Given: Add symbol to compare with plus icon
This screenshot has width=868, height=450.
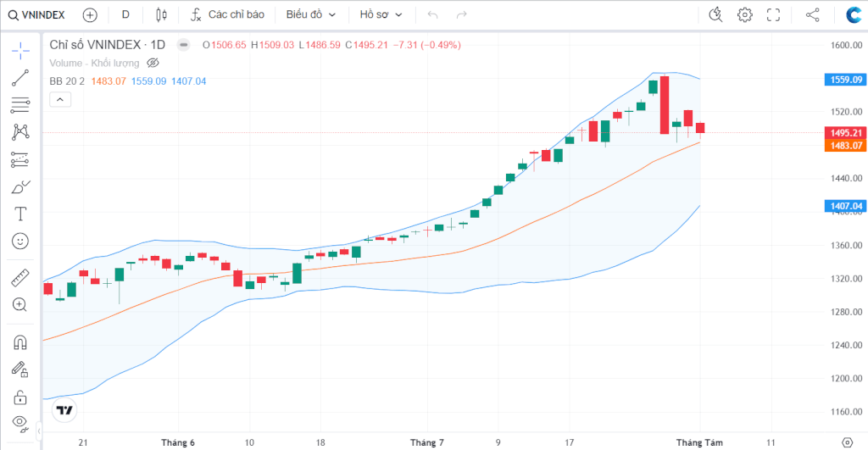Looking at the screenshot, I should 90,15.
